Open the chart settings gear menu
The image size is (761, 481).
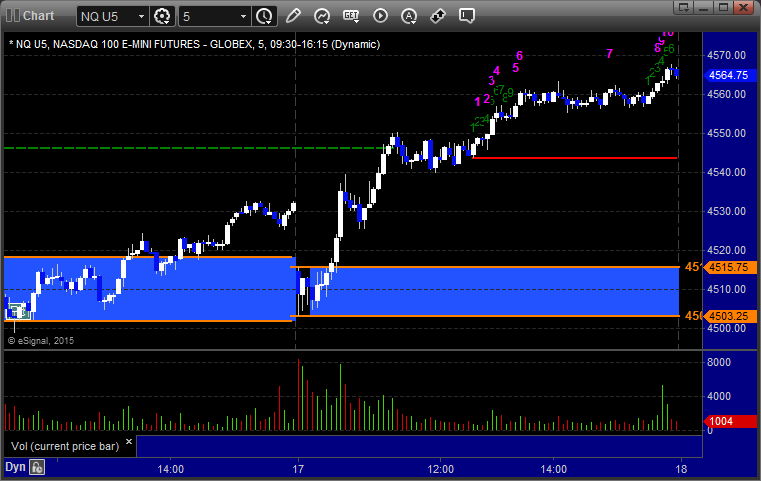[162, 16]
